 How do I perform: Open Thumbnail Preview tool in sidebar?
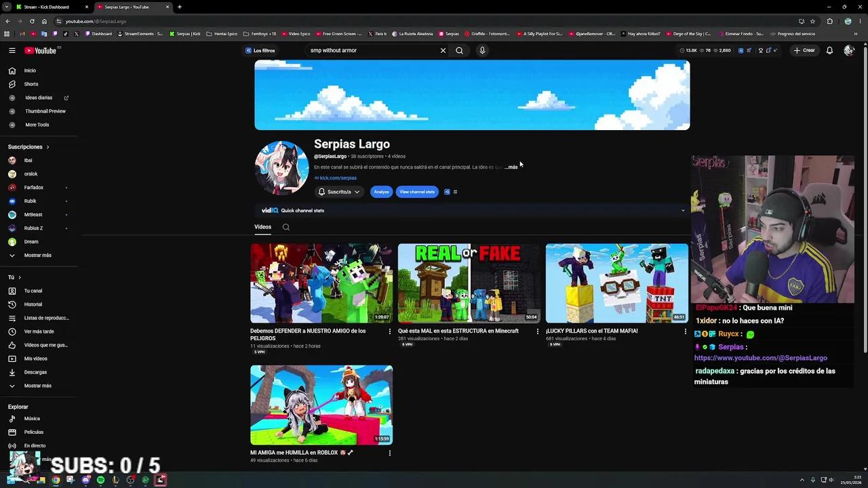[45, 111]
